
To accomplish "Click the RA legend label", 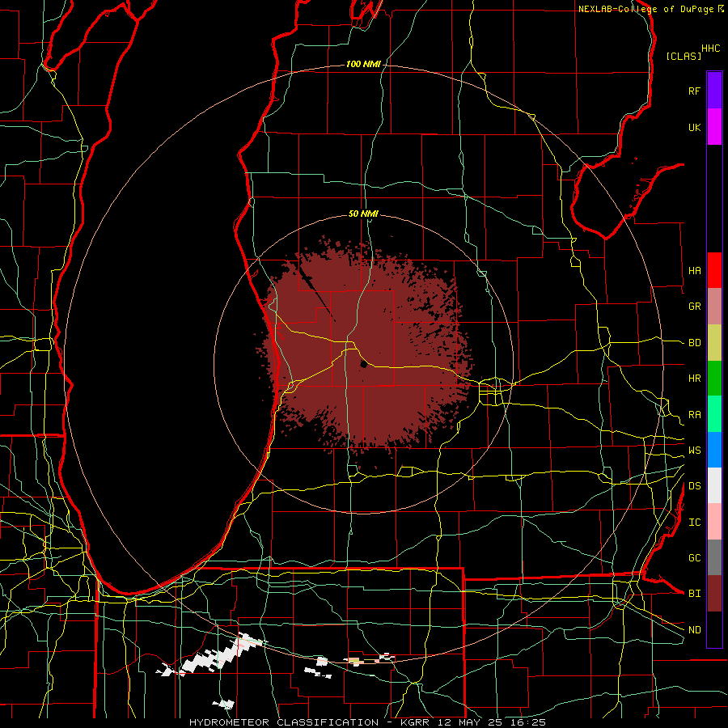I will 694,415.
